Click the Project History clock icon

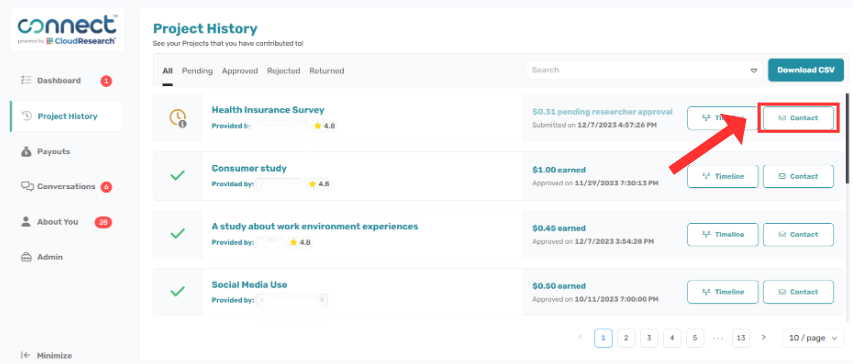[x=26, y=116]
